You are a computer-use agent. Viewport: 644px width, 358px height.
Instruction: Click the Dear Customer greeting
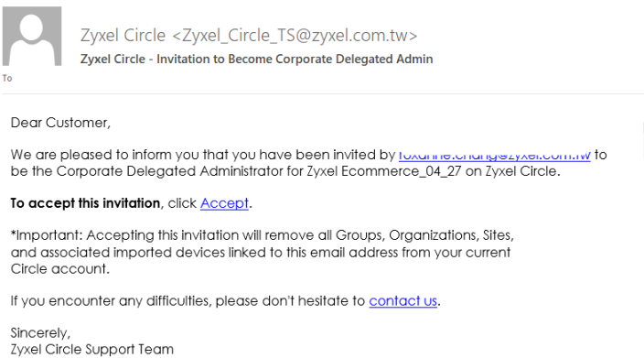pos(60,123)
